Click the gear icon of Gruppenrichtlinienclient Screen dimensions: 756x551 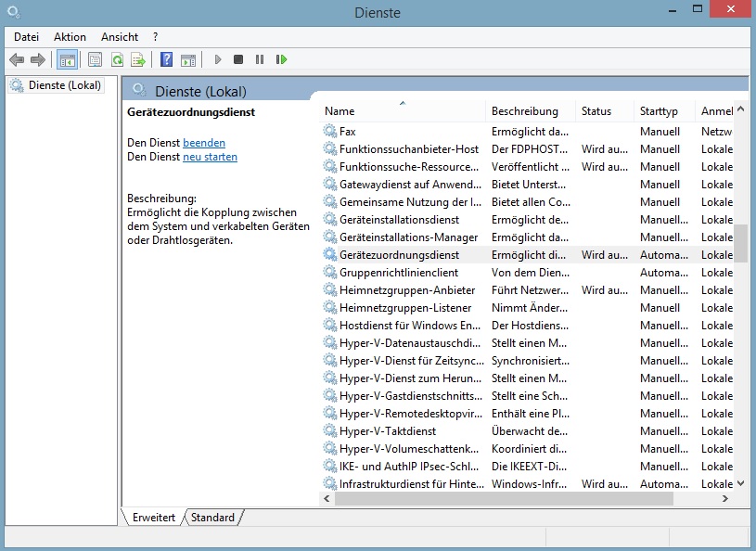coord(330,273)
